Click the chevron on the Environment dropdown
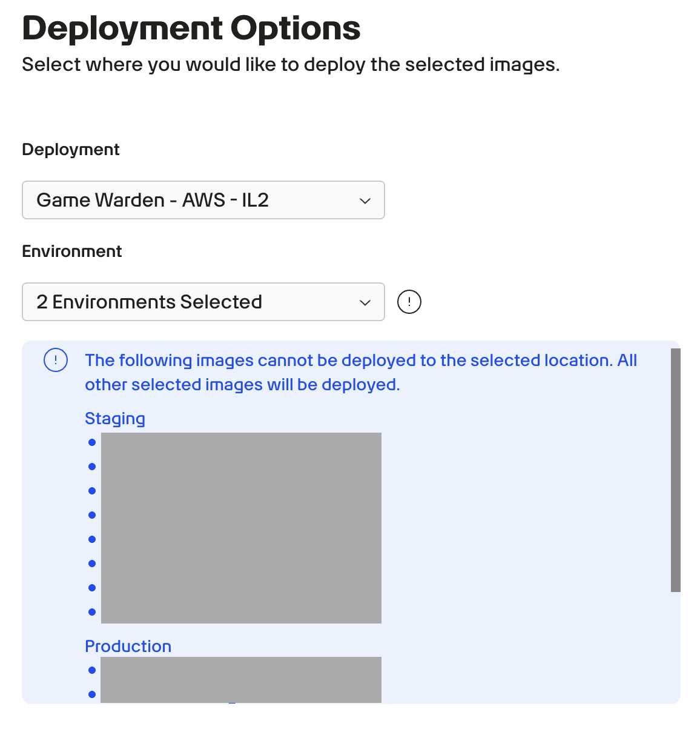The height and width of the screenshot is (732, 700). [365, 302]
